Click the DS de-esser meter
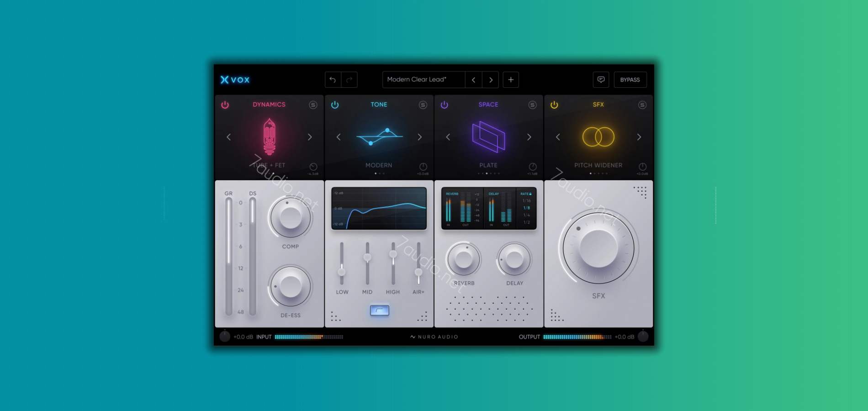868x411 pixels. (252, 256)
